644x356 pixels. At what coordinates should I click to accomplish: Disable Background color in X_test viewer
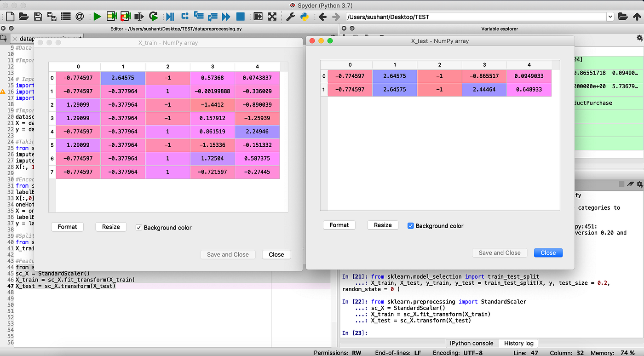410,225
